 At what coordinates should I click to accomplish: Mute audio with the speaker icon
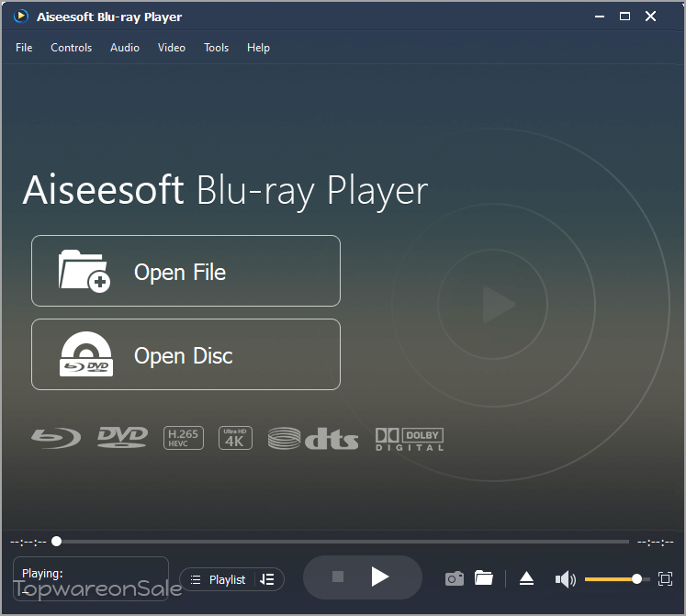tap(566, 579)
